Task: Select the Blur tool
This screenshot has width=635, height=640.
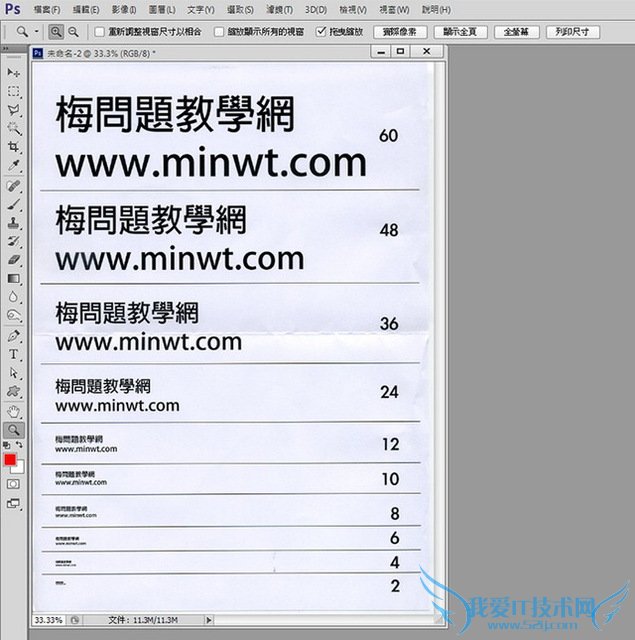Action: tap(13, 297)
